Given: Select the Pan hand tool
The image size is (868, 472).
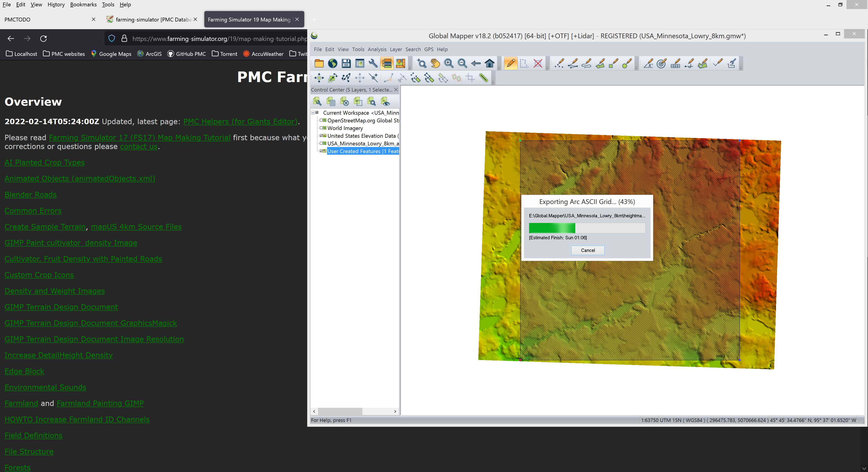Looking at the screenshot, I should (435, 63).
